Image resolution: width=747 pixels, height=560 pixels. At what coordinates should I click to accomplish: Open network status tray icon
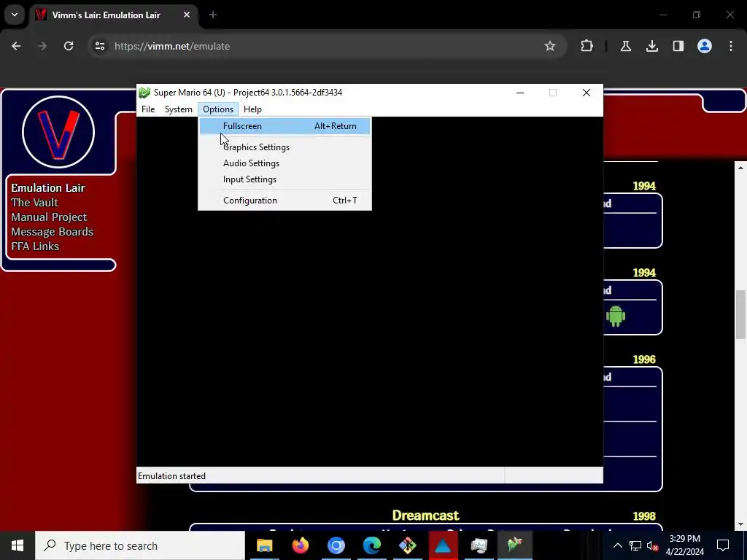point(635,545)
